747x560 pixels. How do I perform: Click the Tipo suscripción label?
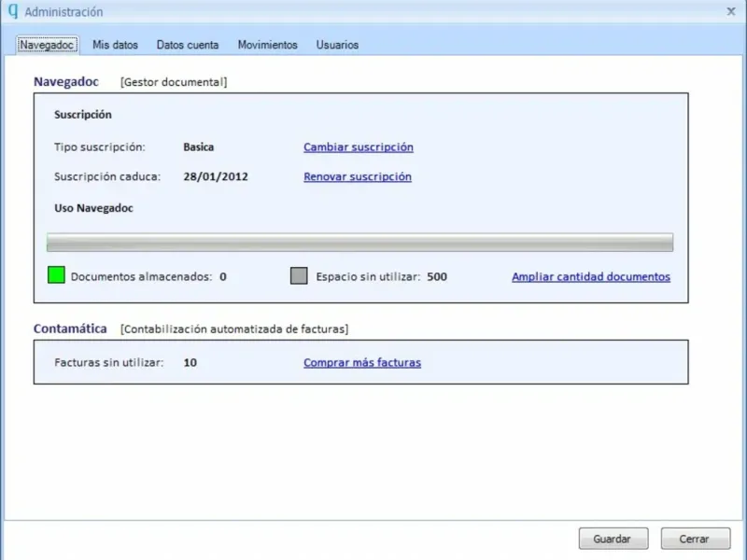click(x=100, y=147)
